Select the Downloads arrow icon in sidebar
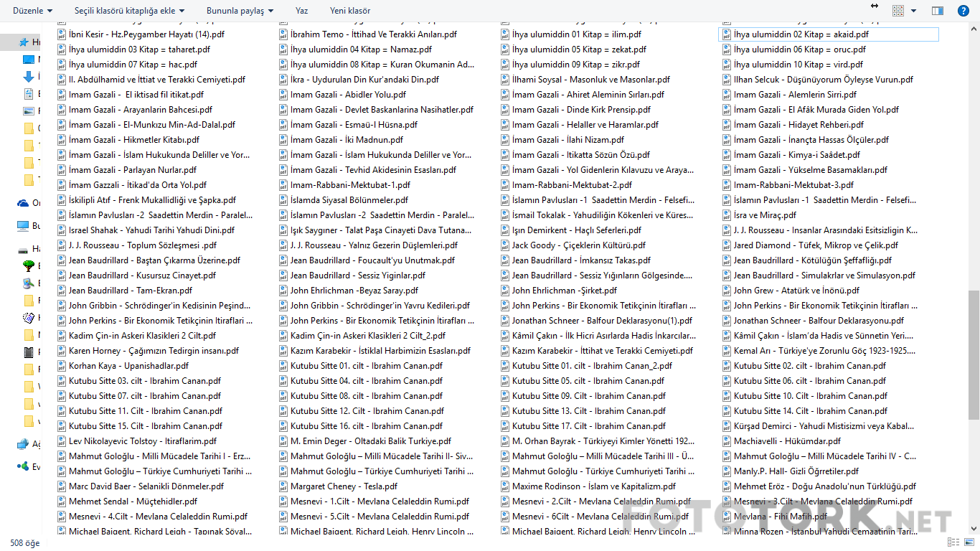 pos(29,77)
